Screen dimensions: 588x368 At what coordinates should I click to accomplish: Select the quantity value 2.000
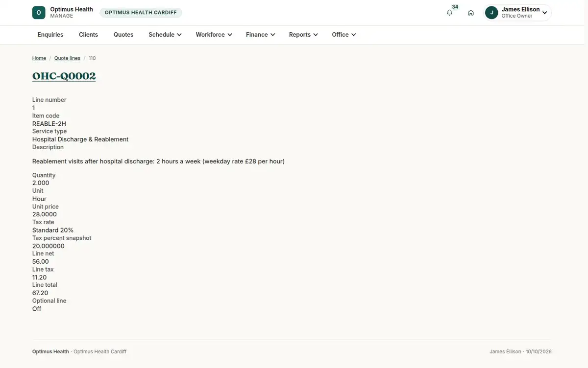coord(41,183)
